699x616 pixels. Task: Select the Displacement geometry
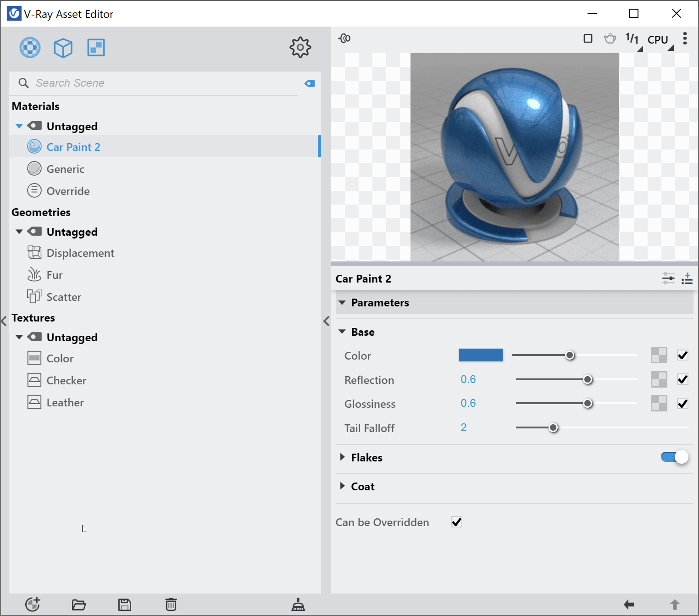pos(165,253)
